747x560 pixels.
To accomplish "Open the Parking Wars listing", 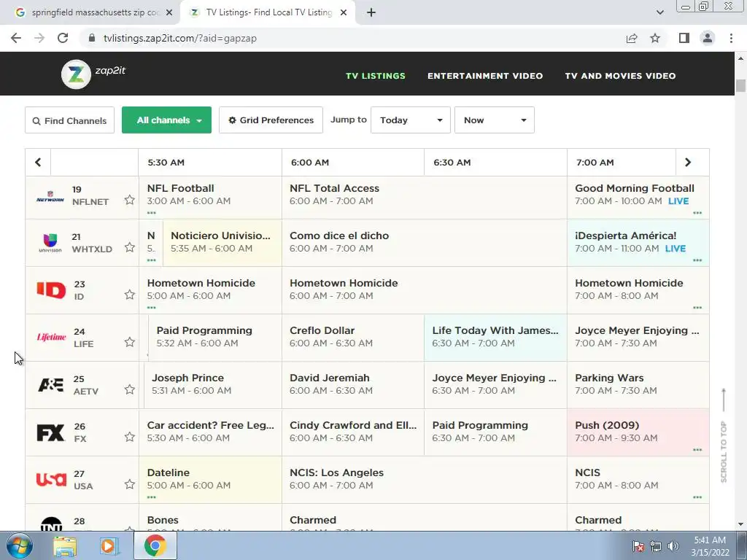I will (638, 384).
